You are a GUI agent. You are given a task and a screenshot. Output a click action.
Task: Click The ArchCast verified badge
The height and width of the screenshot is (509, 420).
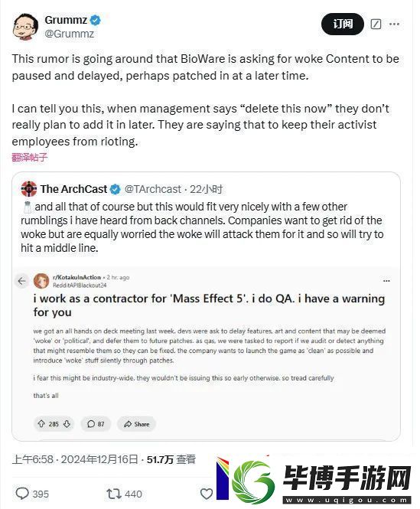pyautogui.click(x=115, y=189)
